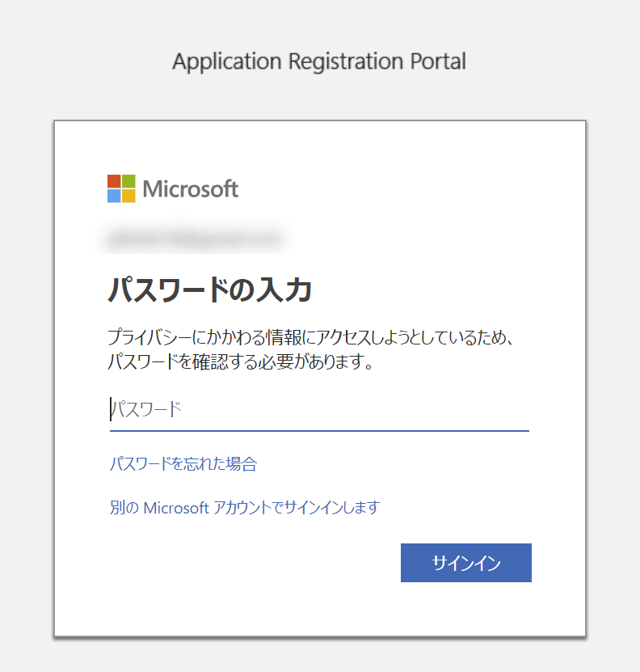Click the Application Registration Portal title
The height and width of the screenshot is (672, 640).
(319, 61)
